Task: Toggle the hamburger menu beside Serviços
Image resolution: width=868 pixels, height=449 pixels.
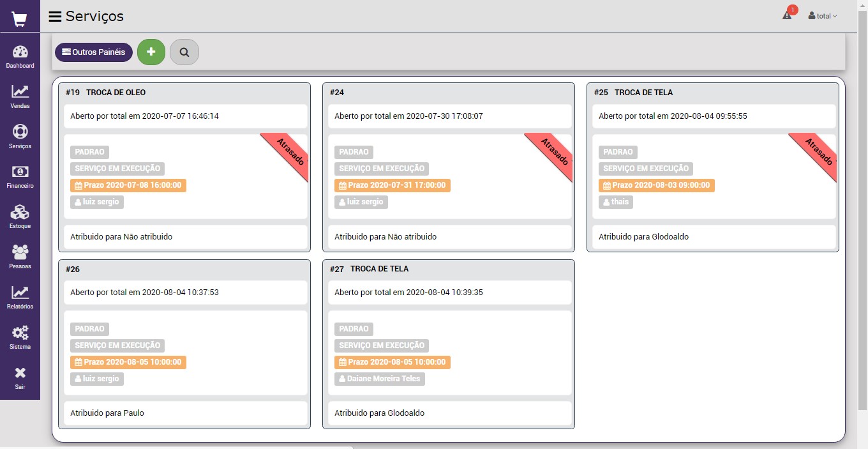Action: 56,17
